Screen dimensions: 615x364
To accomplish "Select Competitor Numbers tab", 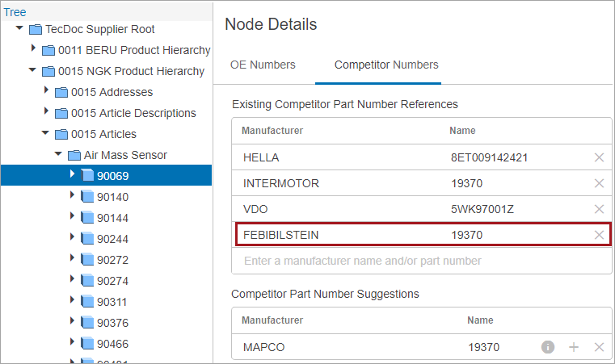I will (386, 65).
